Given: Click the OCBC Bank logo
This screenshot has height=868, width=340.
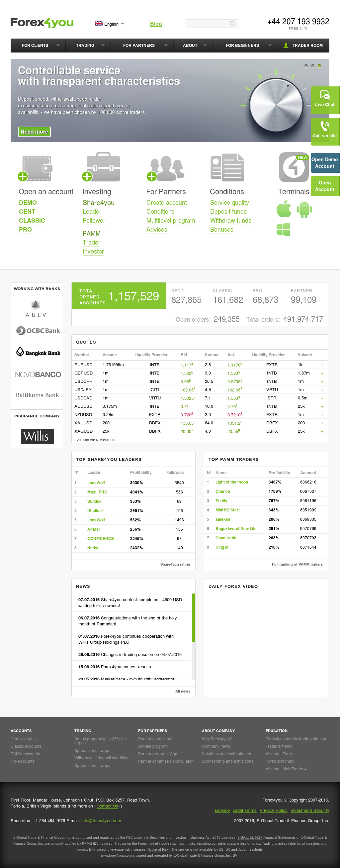Looking at the screenshot, I should tap(38, 331).
